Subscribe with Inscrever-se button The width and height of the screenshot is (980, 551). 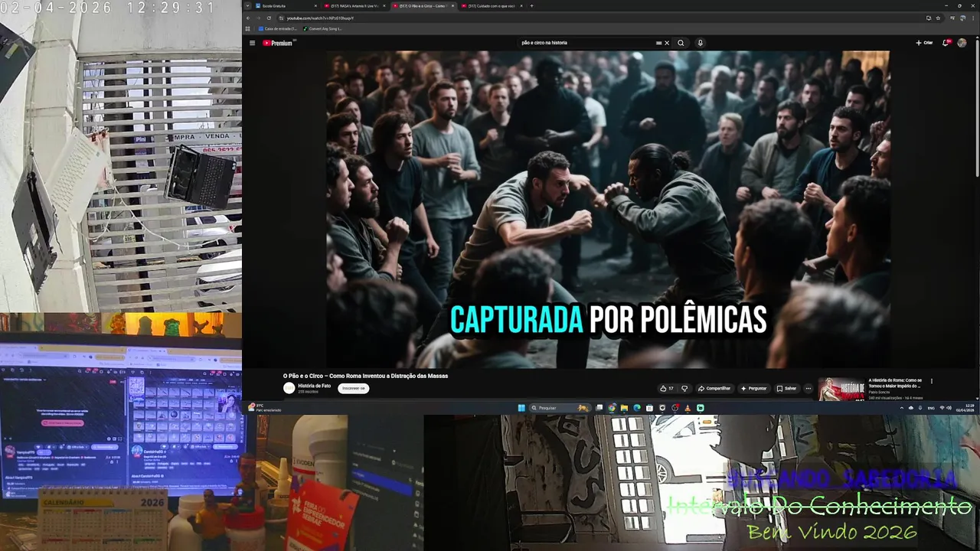click(354, 388)
